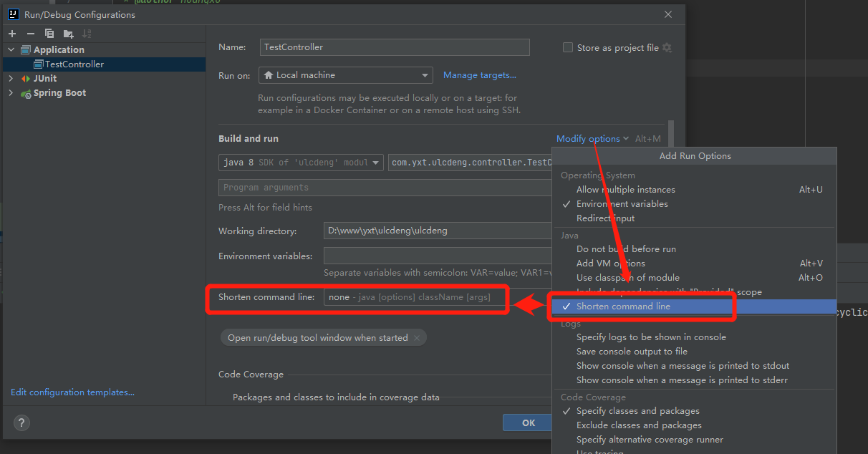This screenshot has width=868, height=454.
Task: Sort configurations alphabetically
Action: (85, 33)
